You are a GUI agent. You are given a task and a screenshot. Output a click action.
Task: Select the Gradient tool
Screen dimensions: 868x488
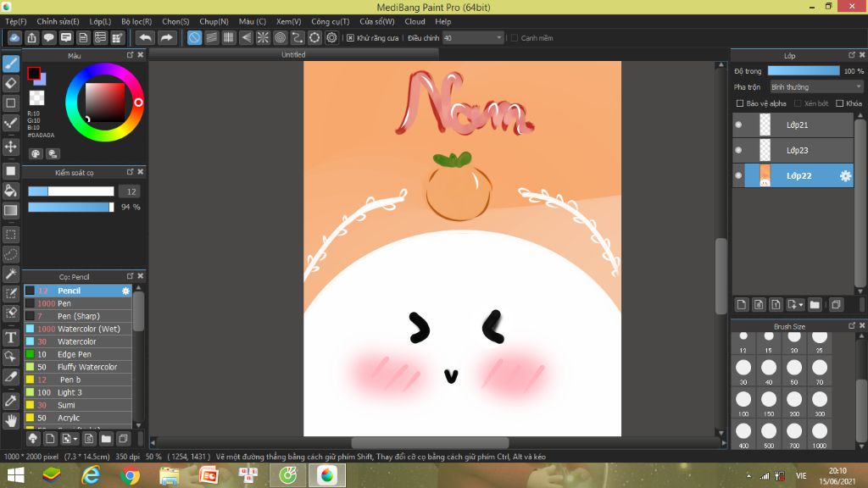coord(10,210)
